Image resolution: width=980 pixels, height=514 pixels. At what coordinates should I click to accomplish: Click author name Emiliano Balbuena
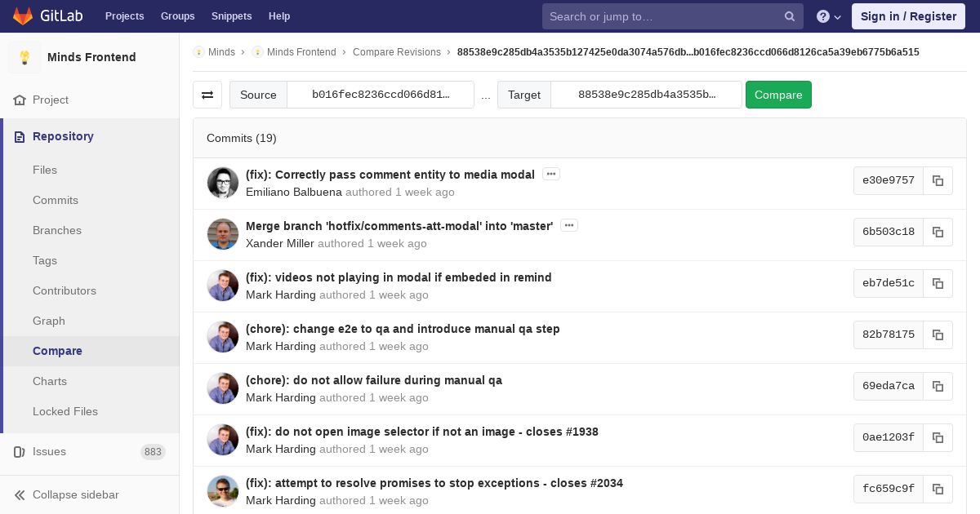[294, 193]
